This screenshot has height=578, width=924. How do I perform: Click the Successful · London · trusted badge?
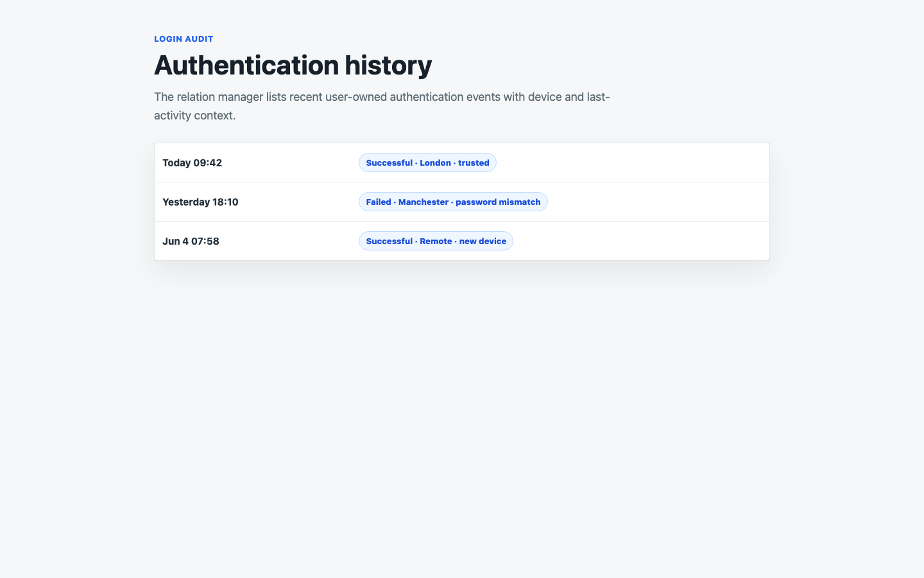(x=427, y=162)
